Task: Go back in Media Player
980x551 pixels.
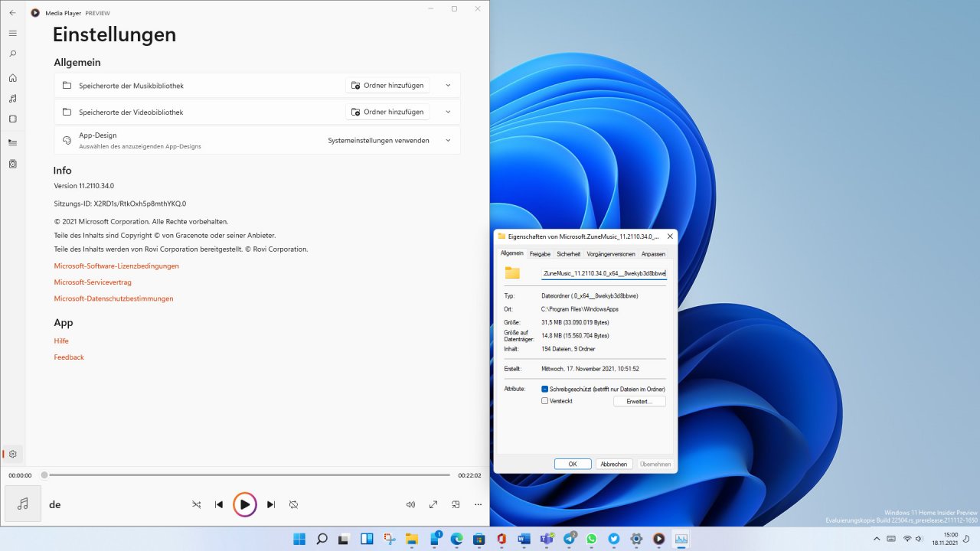Action: [12, 12]
